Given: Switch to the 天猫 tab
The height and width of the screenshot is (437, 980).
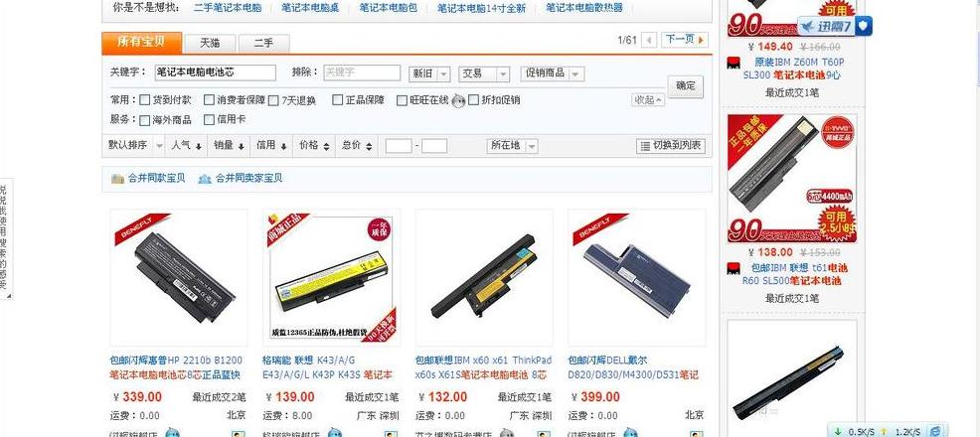Looking at the screenshot, I should pyautogui.click(x=210, y=43).
